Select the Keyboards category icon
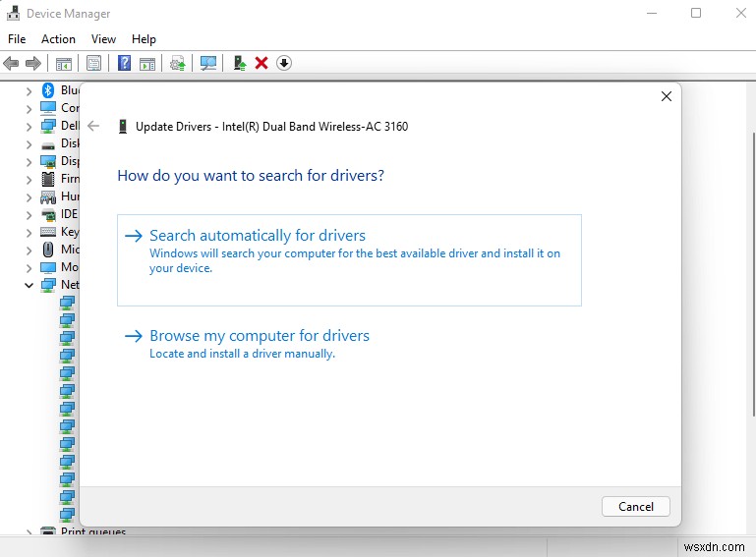756x557 pixels. (x=48, y=232)
